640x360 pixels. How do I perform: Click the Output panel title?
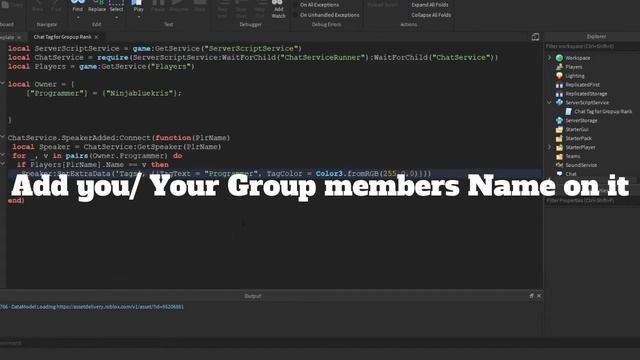pos(253,296)
